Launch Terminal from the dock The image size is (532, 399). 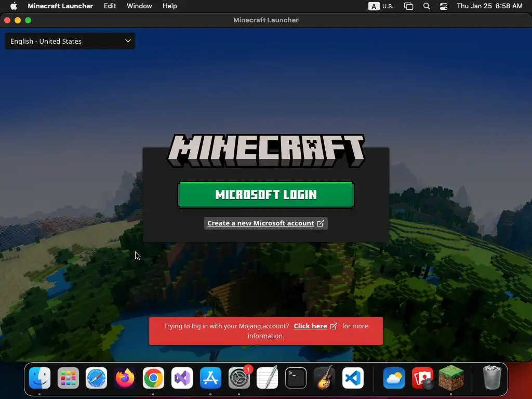tap(296, 378)
